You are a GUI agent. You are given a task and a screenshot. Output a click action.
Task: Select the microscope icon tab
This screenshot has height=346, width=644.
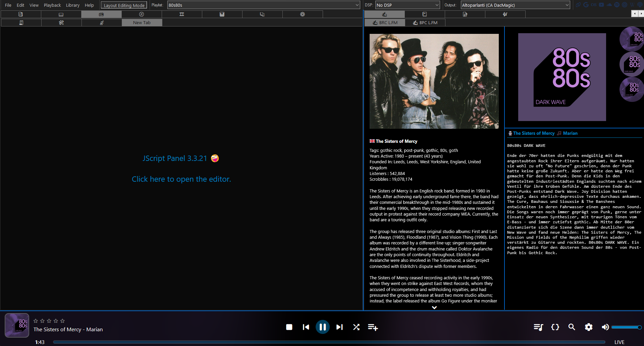(102, 22)
